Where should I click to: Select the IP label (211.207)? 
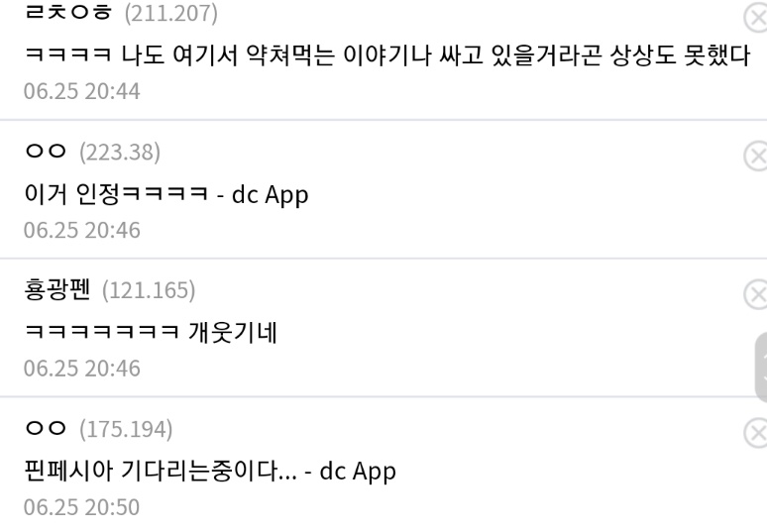point(170,13)
